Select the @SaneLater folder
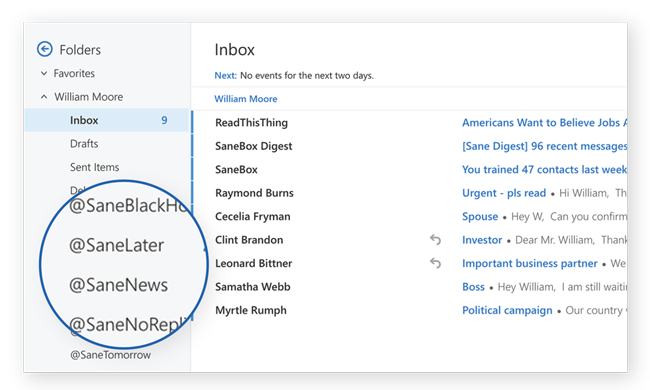The height and width of the screenshot is (390, 650). 116,245
